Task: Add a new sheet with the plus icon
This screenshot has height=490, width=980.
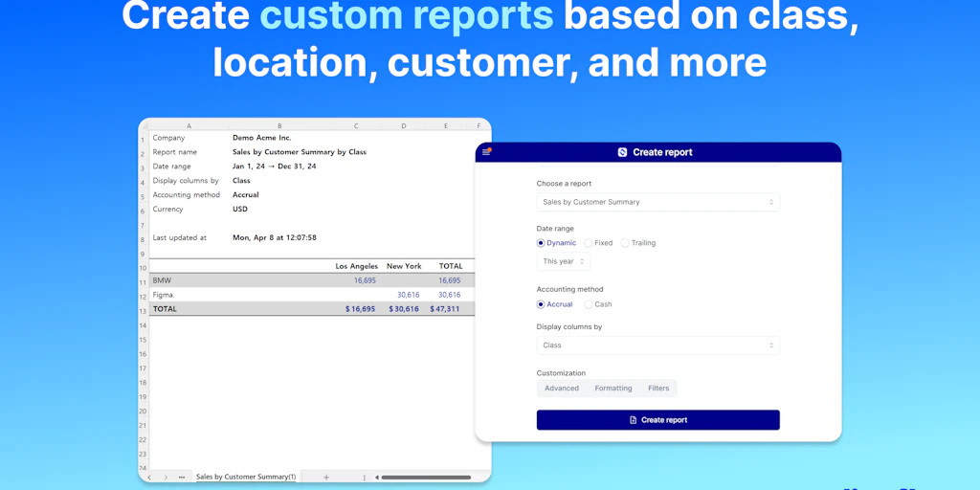Action: click(325, 477)
